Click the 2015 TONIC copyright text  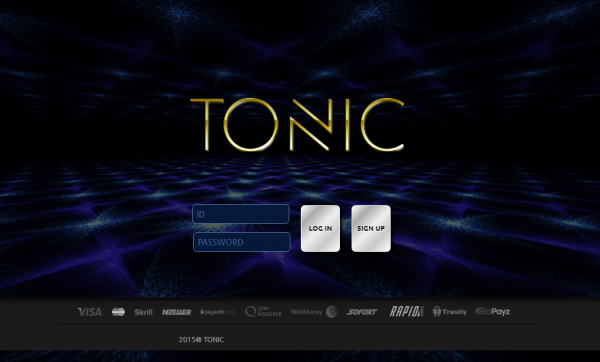pyautogui.click(x=201, y=339)
